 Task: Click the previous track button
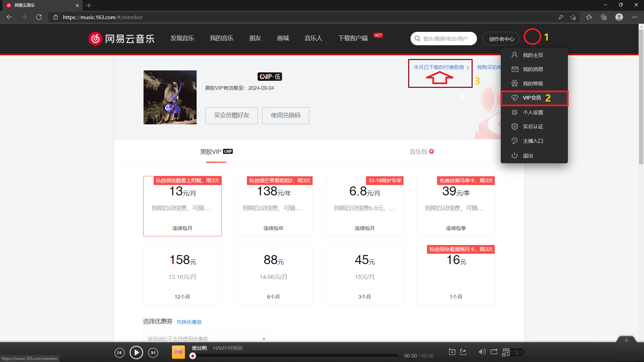tap(119, 353)
